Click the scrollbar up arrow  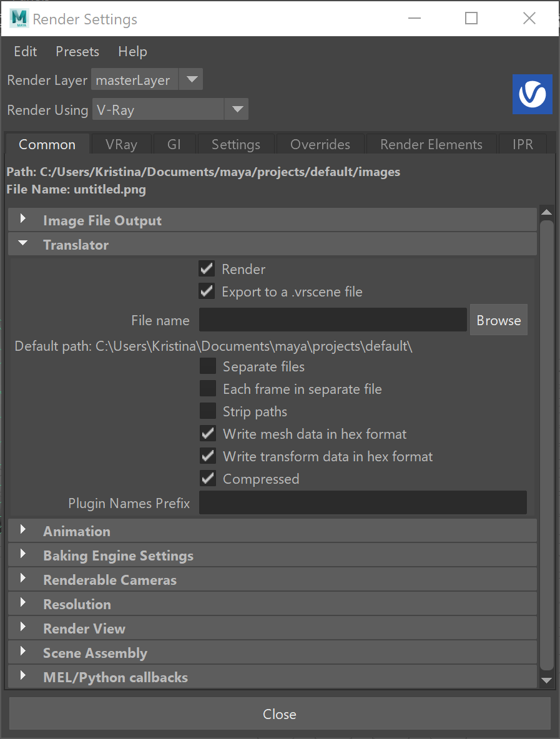546,212
